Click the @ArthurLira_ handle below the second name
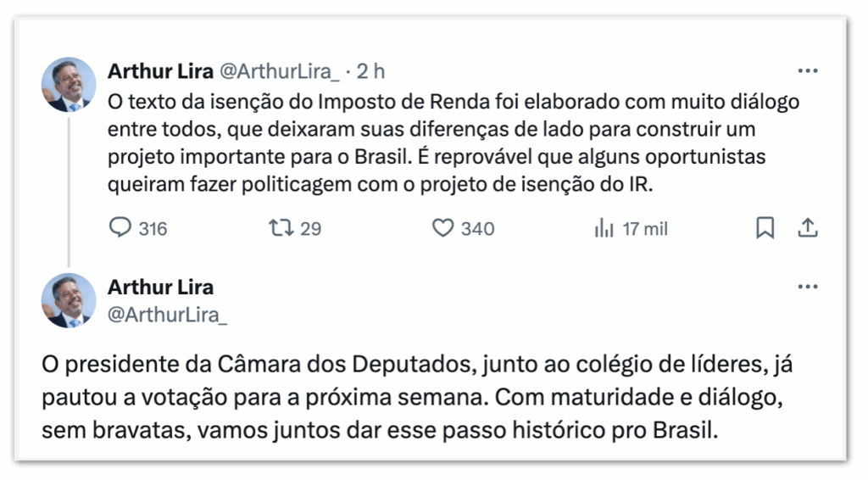868x480 pixels. [168, 314]
